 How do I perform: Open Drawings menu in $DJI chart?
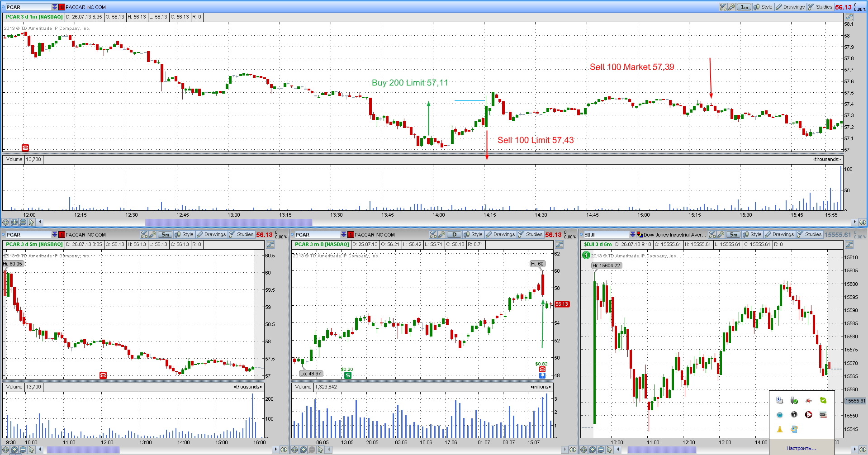point(779,234)
